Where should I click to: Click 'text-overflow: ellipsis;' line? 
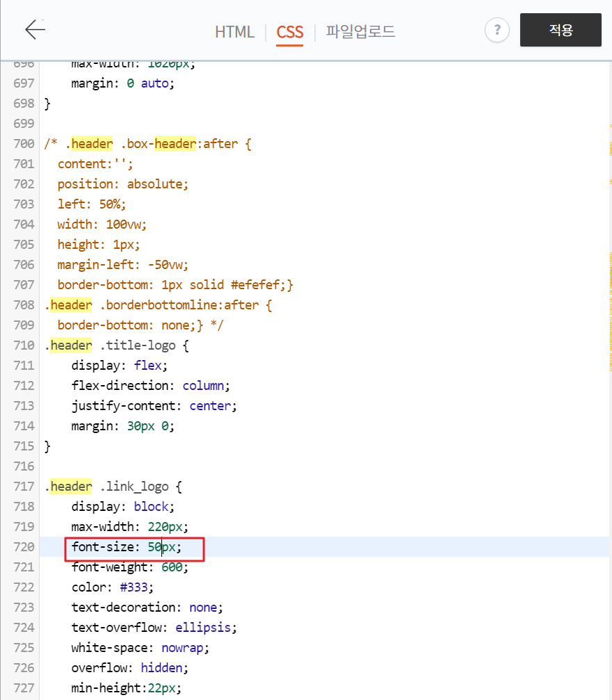(x=154, y=628)
